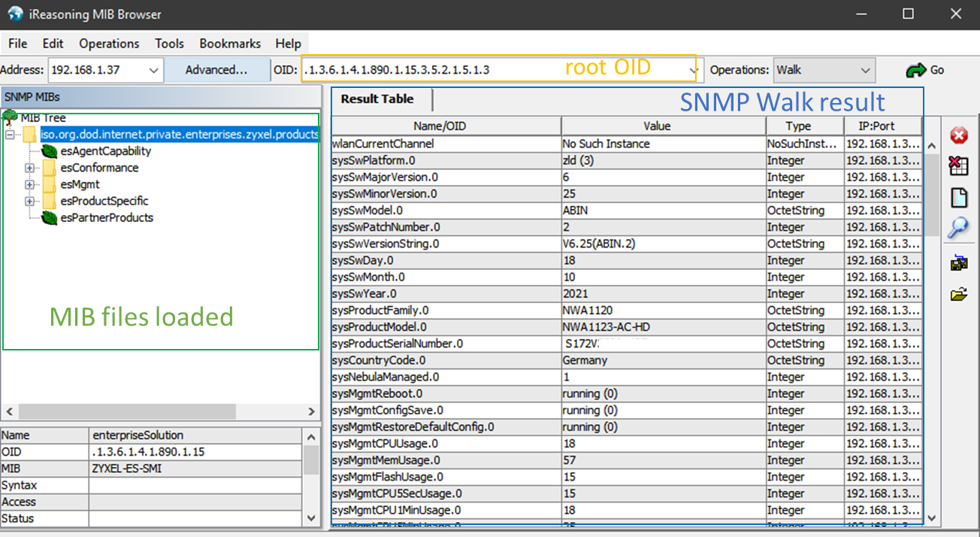Click the red Stop operation icon

(x=958, y=135)
